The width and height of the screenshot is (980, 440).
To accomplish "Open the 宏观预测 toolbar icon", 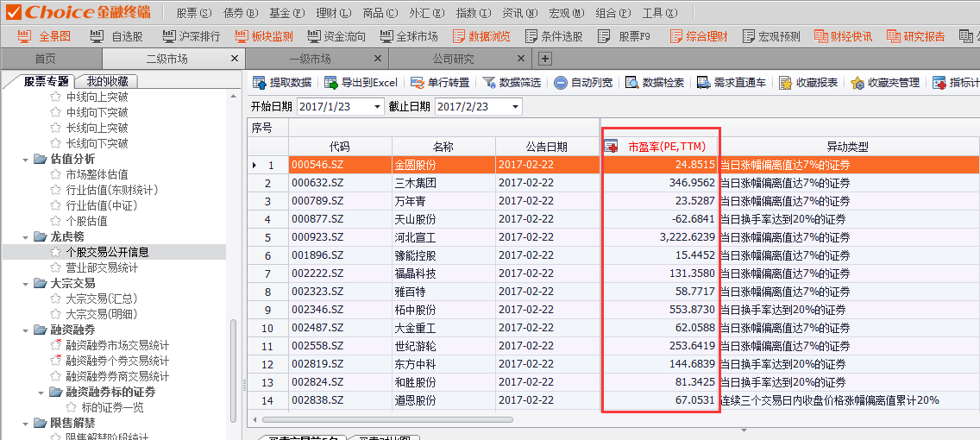I will click(749, 36).
